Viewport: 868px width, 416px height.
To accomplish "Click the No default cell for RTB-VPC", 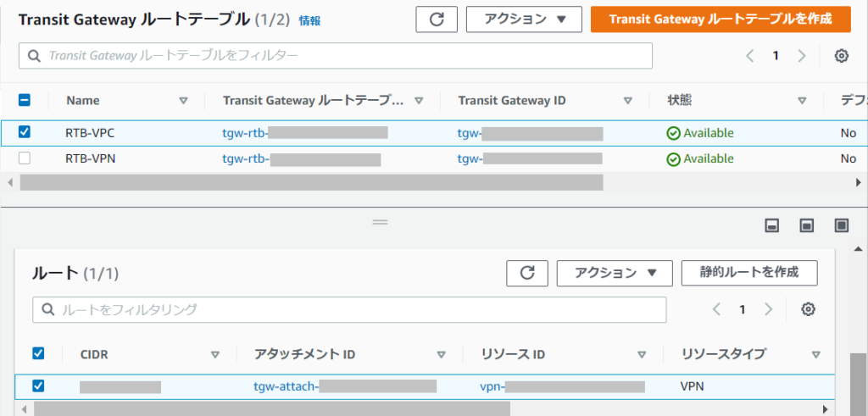I will (x=848, y=133).
